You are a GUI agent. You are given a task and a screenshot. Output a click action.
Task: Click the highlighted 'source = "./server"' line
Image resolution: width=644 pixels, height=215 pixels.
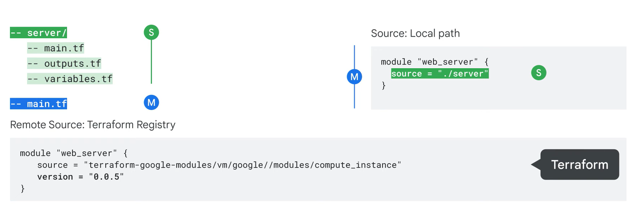[440, 74]
